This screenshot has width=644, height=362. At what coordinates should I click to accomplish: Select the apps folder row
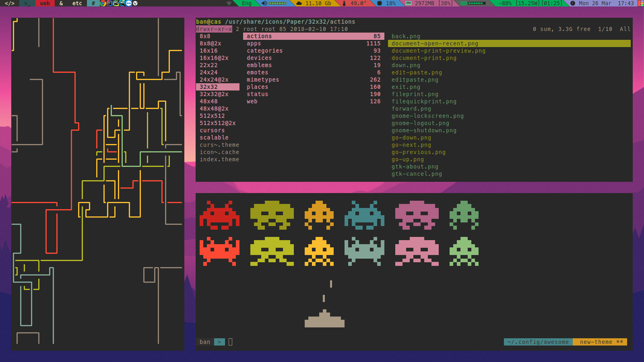(x=314, y=43)
